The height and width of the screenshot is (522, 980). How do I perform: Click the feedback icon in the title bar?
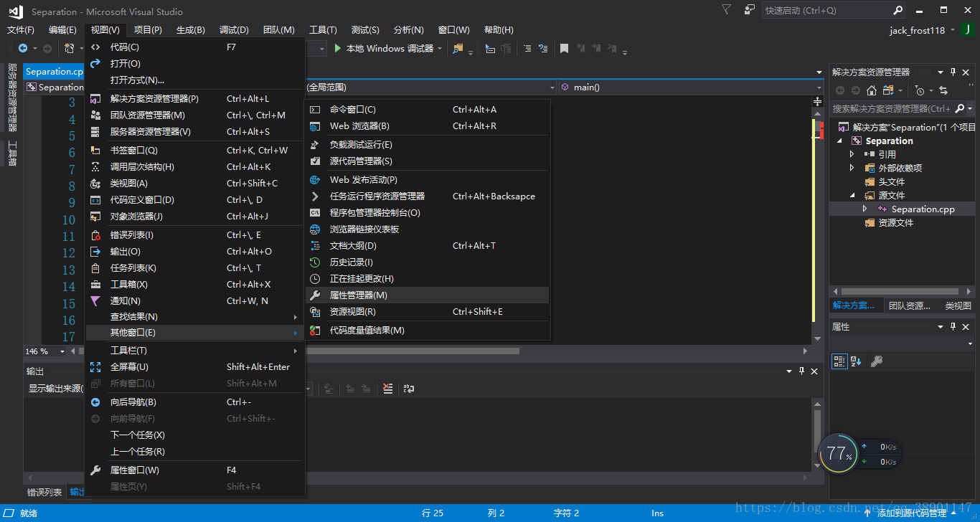pos(750,10)
